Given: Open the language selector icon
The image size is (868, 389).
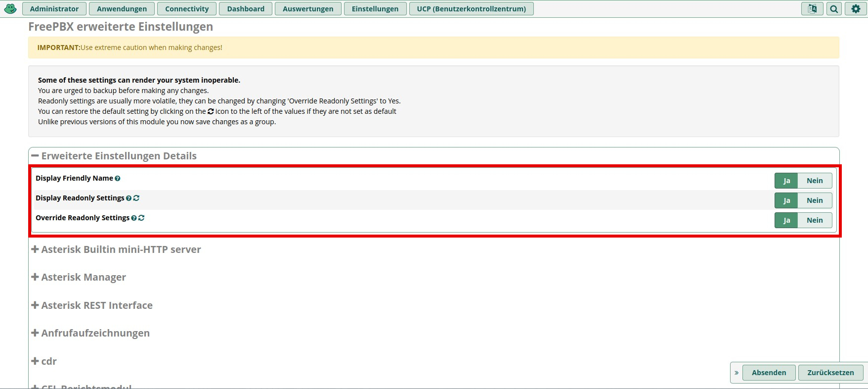Looking at the screenshot, I should point(812,9).
